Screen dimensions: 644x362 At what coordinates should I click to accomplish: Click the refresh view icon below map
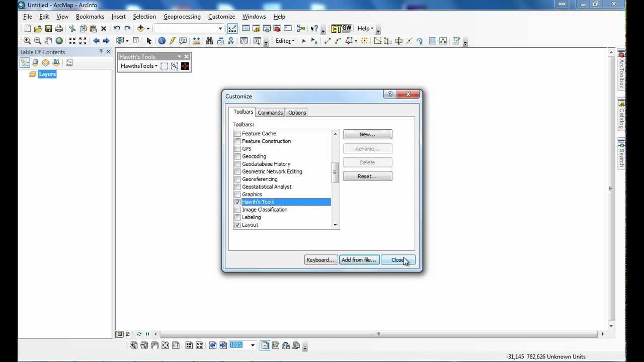pos(139,334)
